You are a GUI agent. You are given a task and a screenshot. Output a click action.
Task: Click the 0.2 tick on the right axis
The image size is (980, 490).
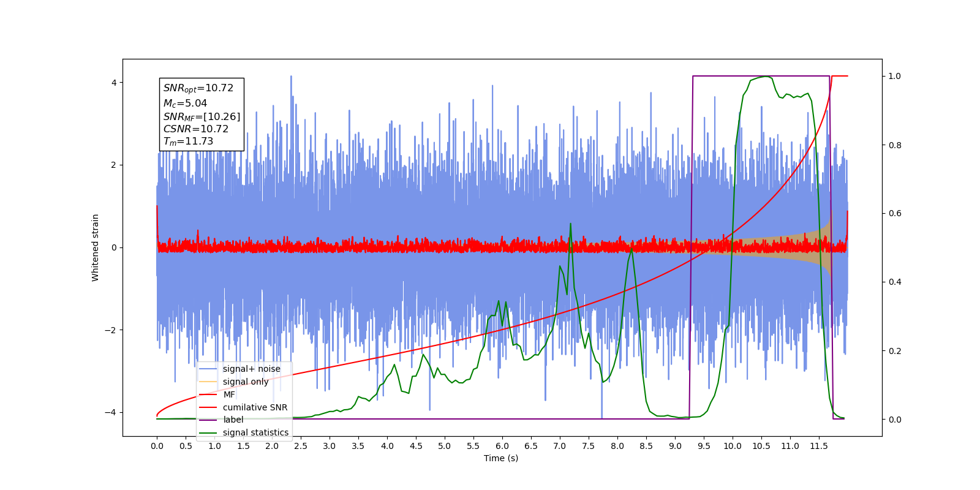point(895,351)
